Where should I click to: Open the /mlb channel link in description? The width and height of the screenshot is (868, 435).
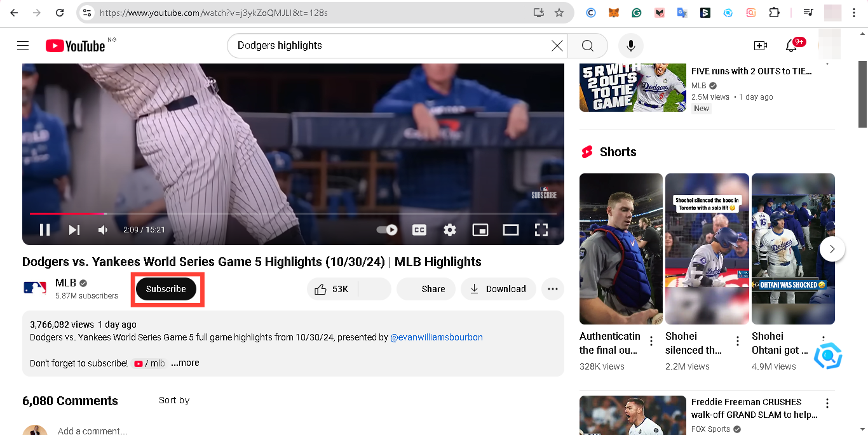coord(149,363)
